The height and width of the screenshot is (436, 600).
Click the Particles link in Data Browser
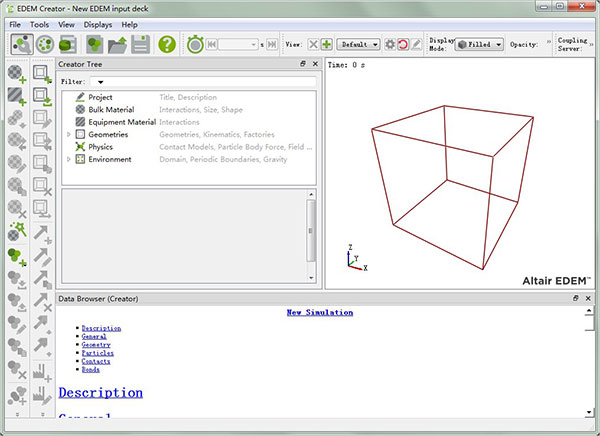point(97,353)
